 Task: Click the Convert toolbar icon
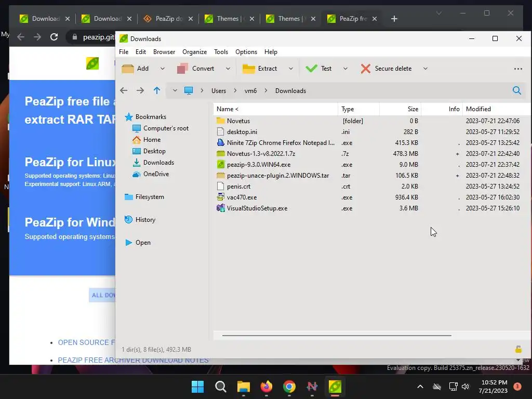182,69
